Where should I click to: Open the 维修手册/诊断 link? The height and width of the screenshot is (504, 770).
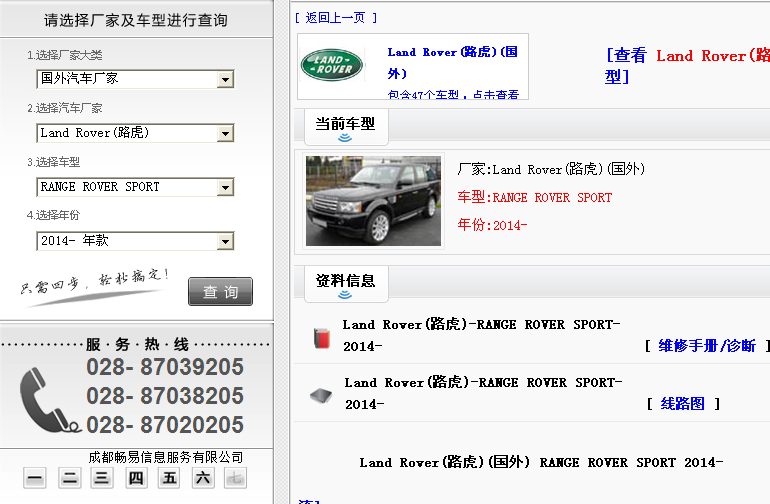(x=707, y=346)
